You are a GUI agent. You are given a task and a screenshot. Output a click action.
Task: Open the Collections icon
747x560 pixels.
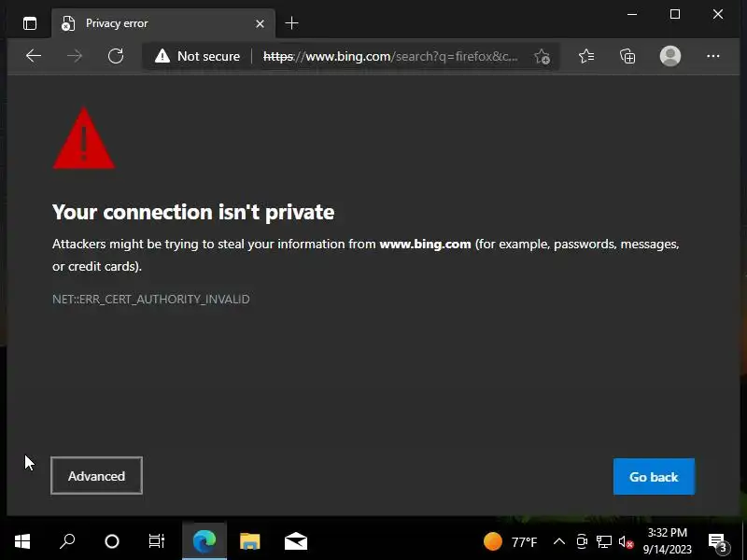pos(627,56)
